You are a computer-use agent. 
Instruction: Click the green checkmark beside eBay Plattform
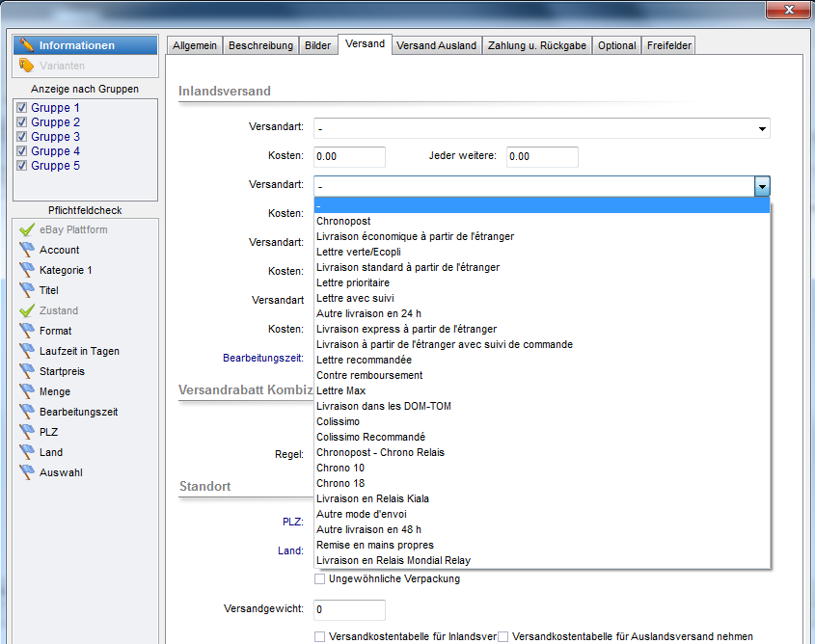point(26,230)
